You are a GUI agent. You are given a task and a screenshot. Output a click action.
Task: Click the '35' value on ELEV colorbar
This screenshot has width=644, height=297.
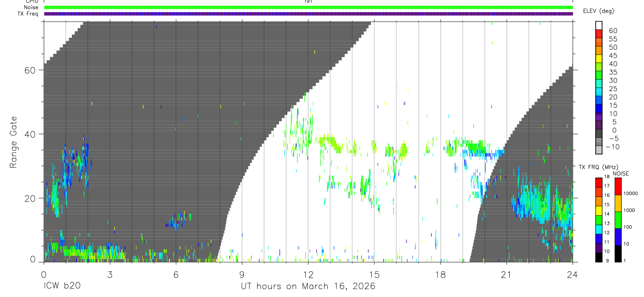(613, 72)
